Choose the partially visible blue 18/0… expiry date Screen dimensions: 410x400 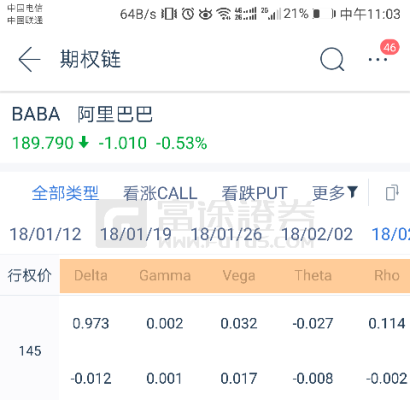391,234
